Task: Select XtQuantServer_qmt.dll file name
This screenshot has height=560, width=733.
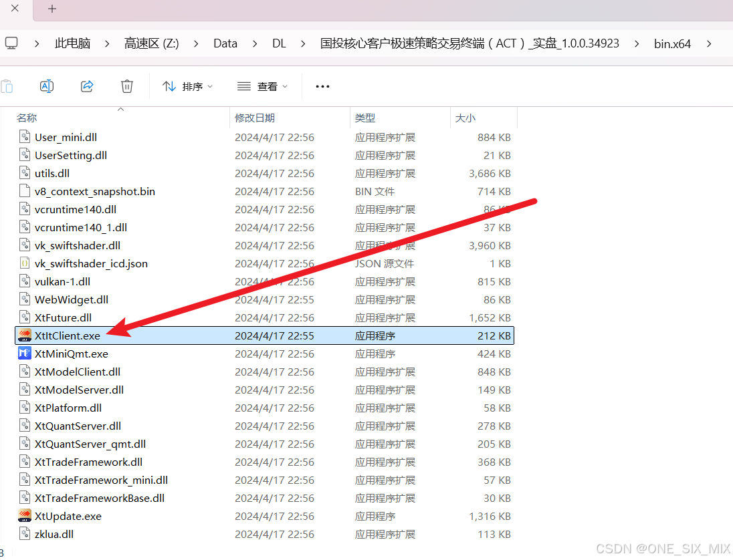Action: 90,444
